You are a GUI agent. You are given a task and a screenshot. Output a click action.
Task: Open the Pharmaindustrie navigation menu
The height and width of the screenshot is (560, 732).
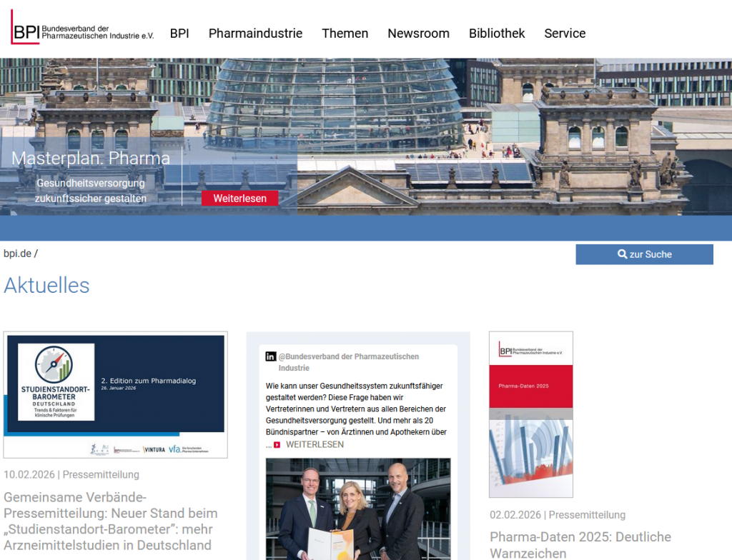pos(255,34)
